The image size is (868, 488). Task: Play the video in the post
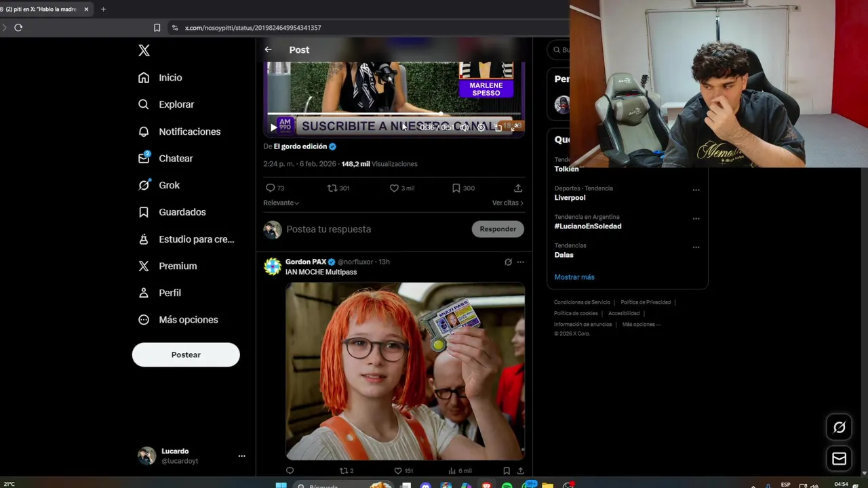273,127
